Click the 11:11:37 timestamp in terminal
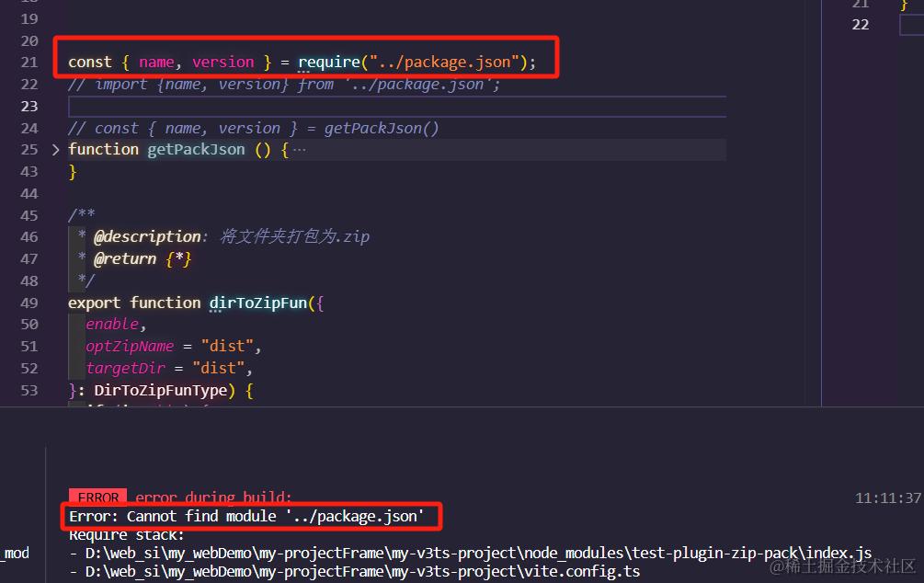The height and width of the screenshot is (583, 924). click(x=888, y=498)
